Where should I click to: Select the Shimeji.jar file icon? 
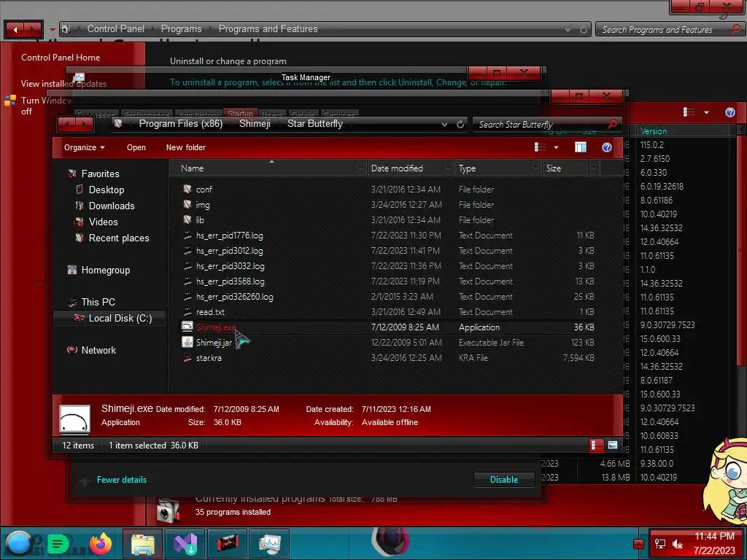coord(187,343)
